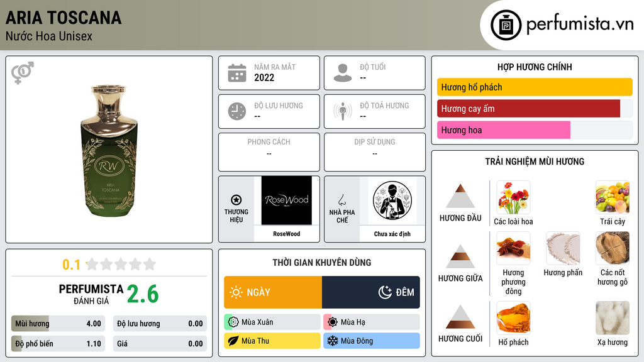
Task: Click the Hương Giữa pyramid icon
Action: 460,256
